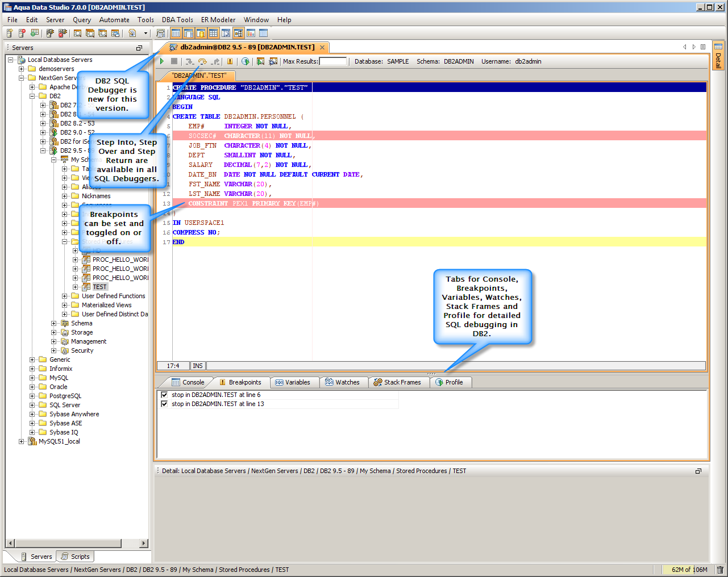Switch to the Scripts tab
Viewport: 728px width, 577px height.
[x=76, y=557]
